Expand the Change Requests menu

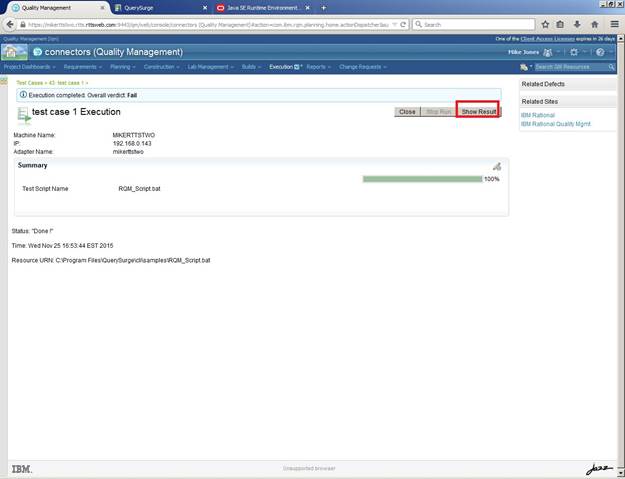point(363,67)
